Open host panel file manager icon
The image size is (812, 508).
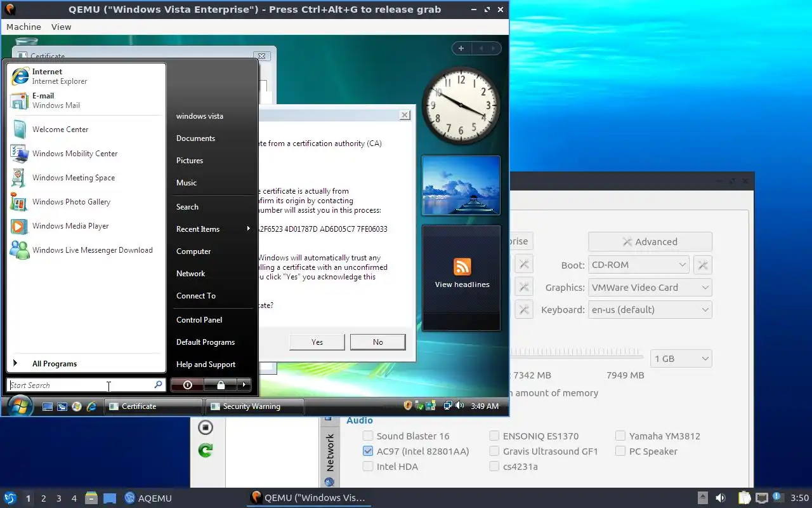pos(91,498)
